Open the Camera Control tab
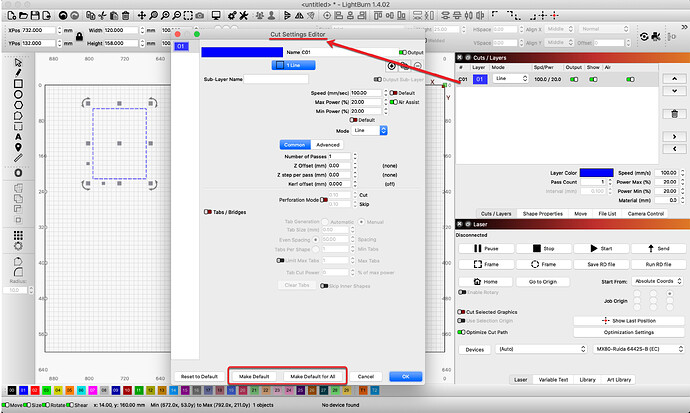690x413 pixels. (x=646, y=213)
